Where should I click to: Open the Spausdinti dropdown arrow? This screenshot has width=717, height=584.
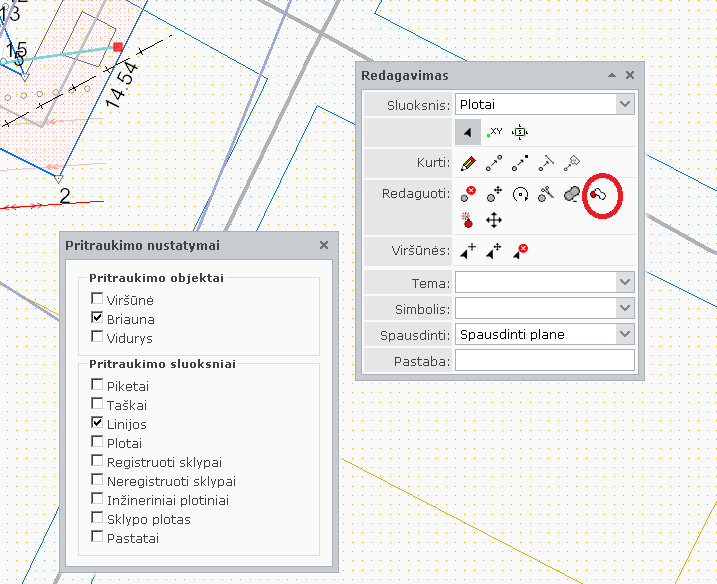point(625,334)
